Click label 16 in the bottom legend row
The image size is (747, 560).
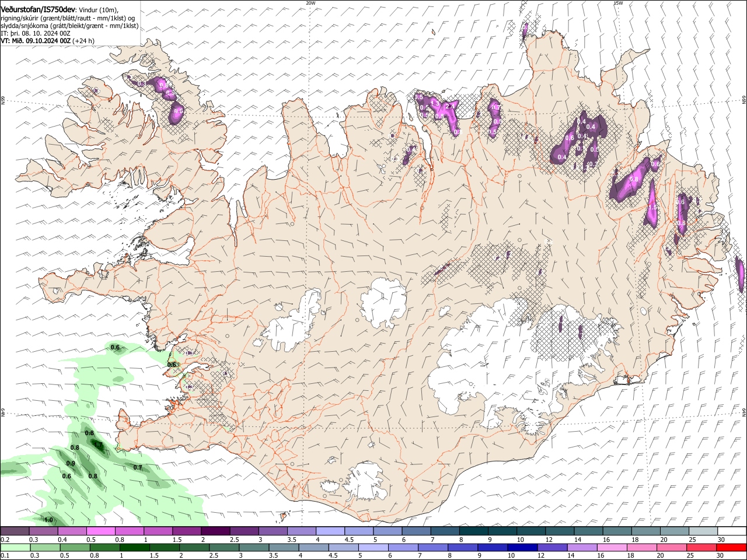(601, 555)
